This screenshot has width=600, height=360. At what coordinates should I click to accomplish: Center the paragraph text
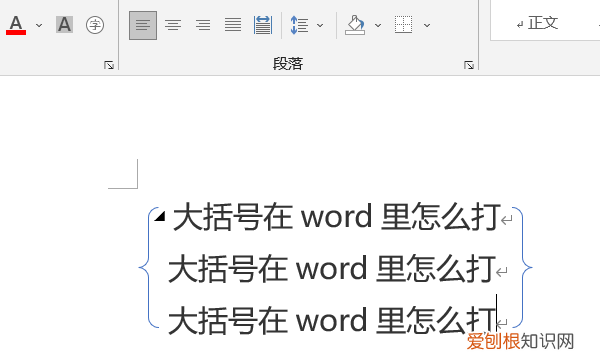point(173,26)
